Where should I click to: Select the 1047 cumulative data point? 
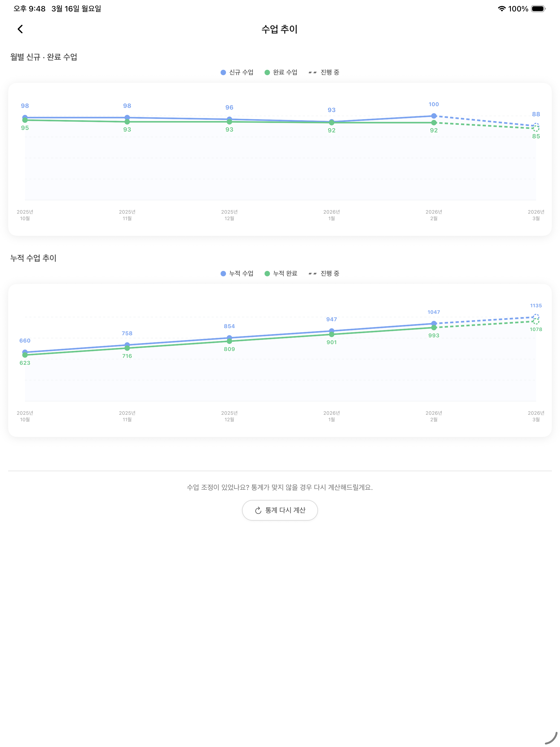click(434, 324)
